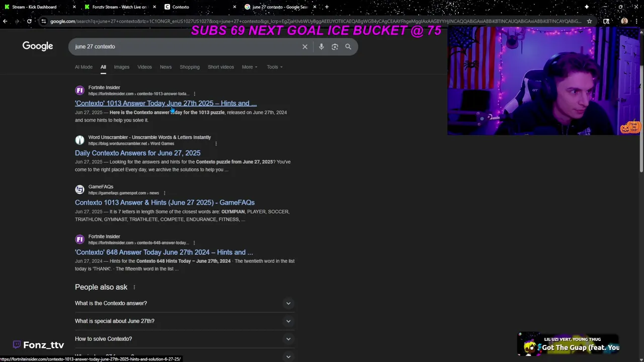644x362 pixels.
Task: Click the Fonz_ttv Twitch overlay label
Action: (x=38, y=345)
